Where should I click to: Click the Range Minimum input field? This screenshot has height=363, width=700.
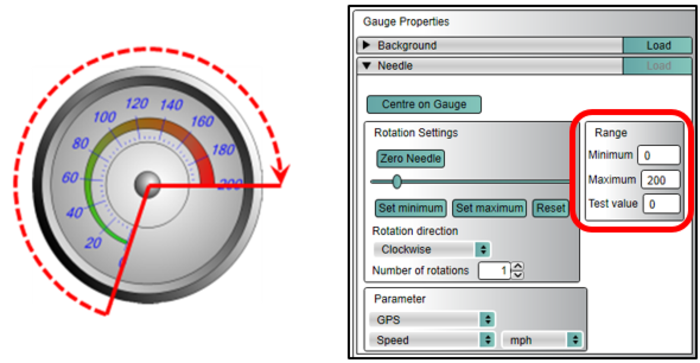658,155
